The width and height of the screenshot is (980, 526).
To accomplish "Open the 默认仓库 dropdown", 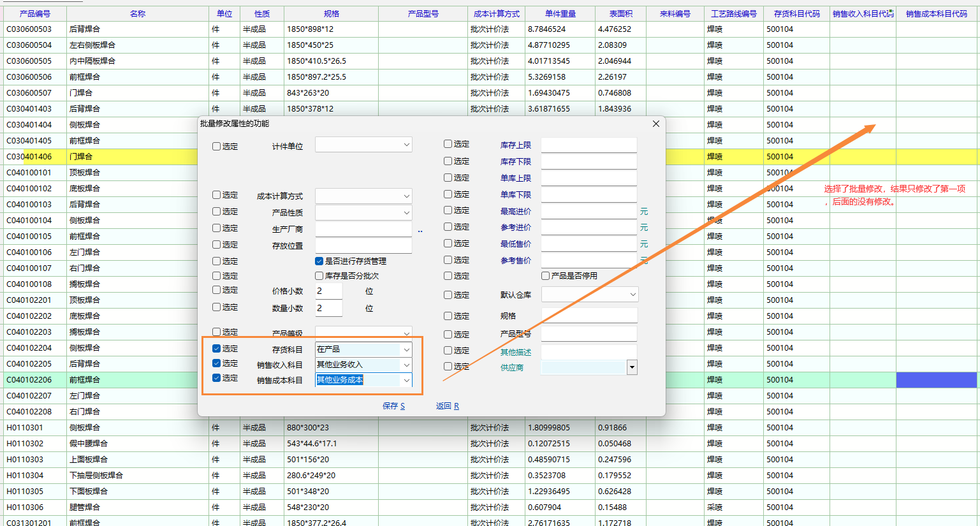I will [633, 295].
